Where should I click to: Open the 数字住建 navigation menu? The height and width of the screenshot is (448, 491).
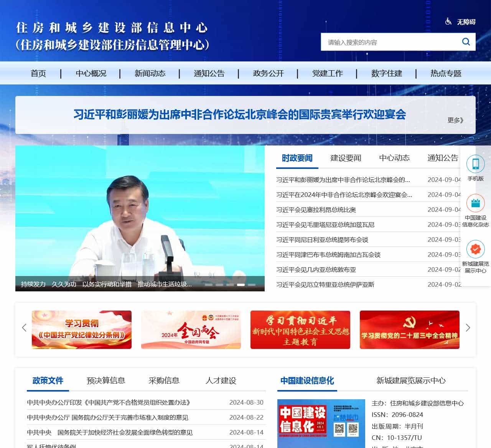pyautogui.click(x=386, y=73)
